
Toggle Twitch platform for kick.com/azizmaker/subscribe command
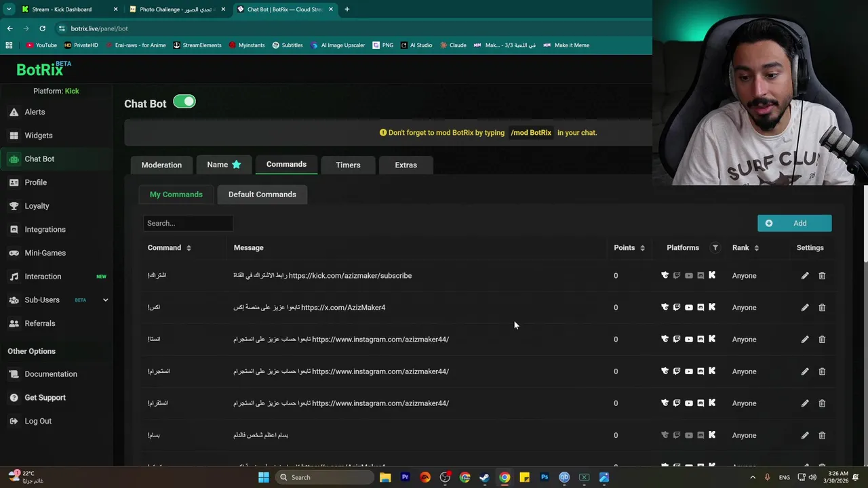[677, 276]
